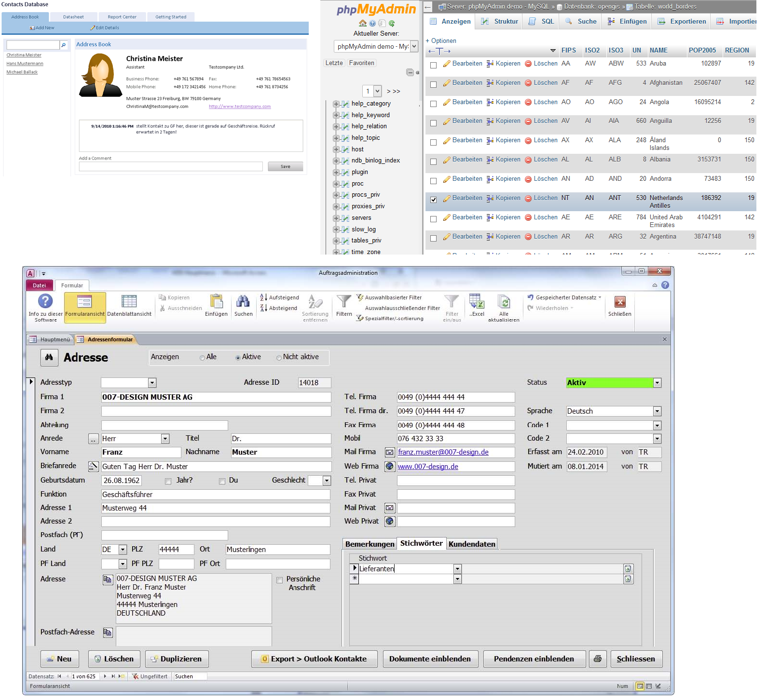767x700 pixels.
Task: Select the Alle radio button
Action: [203, 358]
